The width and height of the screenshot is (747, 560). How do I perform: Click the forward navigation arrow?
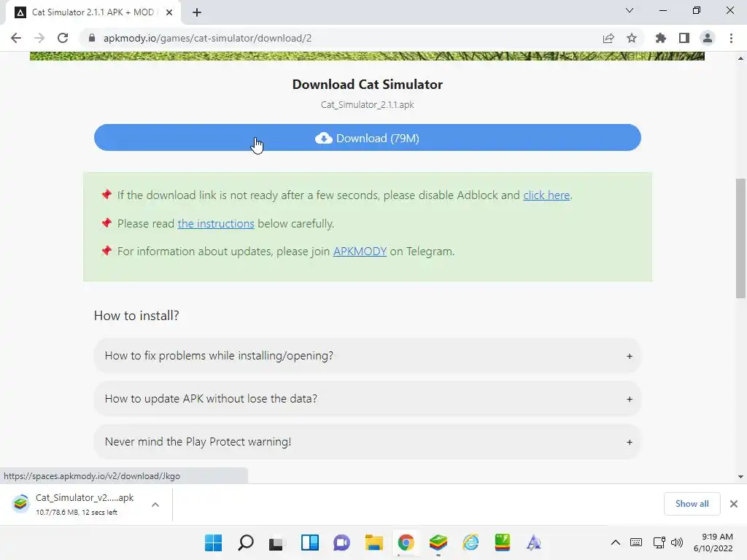click(39, 38)
